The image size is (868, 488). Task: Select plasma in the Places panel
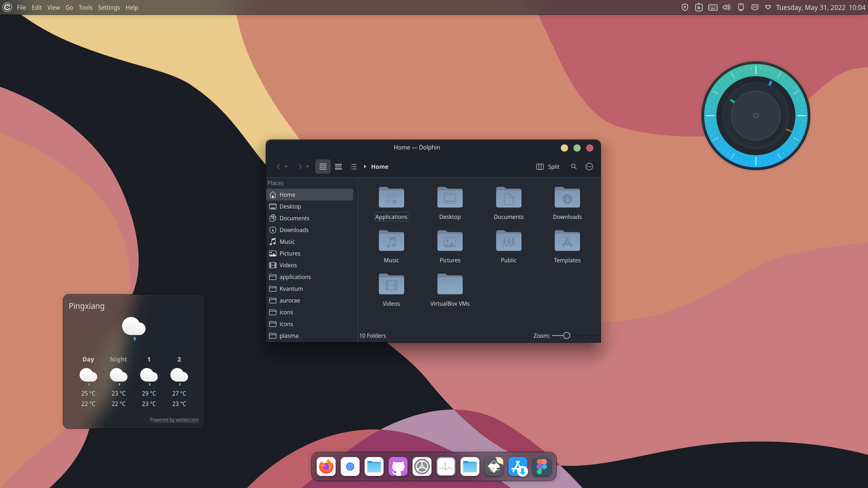[310, 336]
